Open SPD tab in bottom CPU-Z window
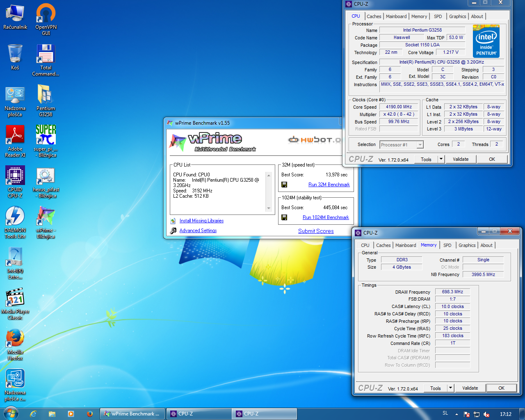Screen dimensions: 525x420 point(447,245)
